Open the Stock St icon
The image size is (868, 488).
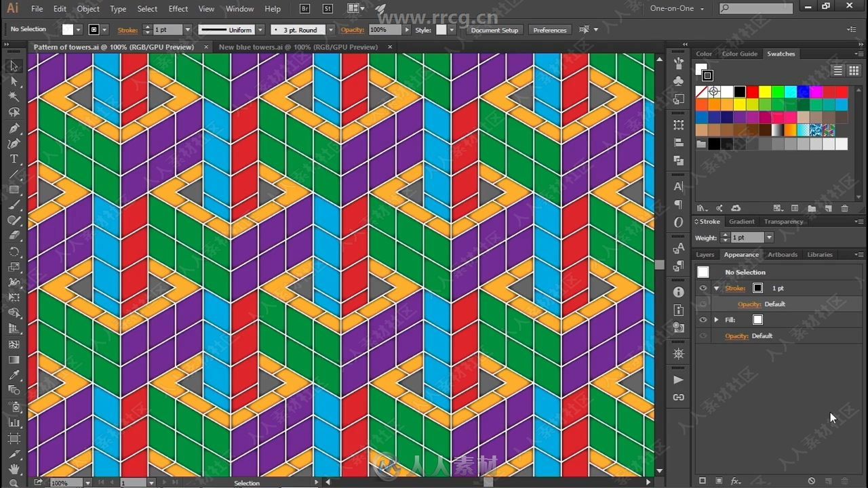pos(328,9)
